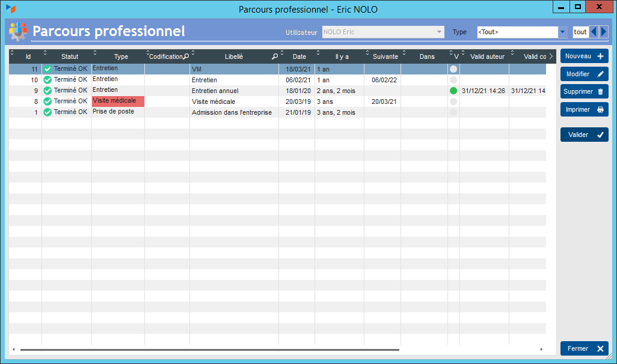617x364 pixels.
Task: Sort the table by Statut column
Action: (x=70, y=57)
